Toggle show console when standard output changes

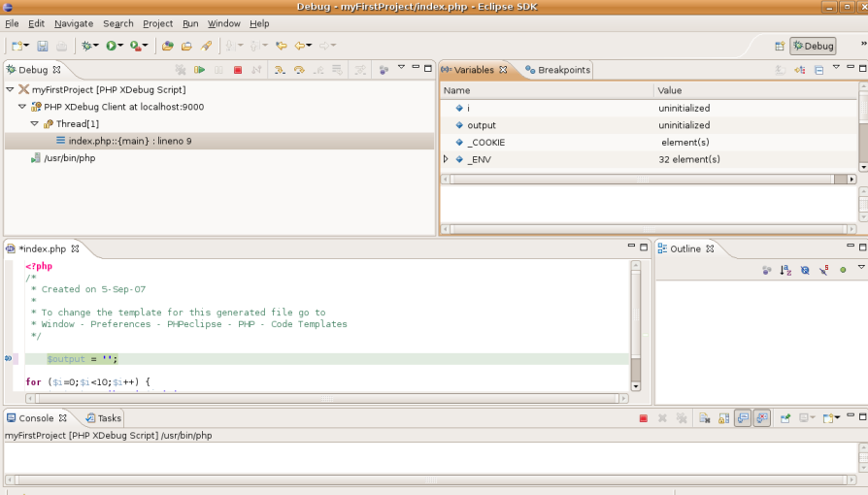[743, 418]
